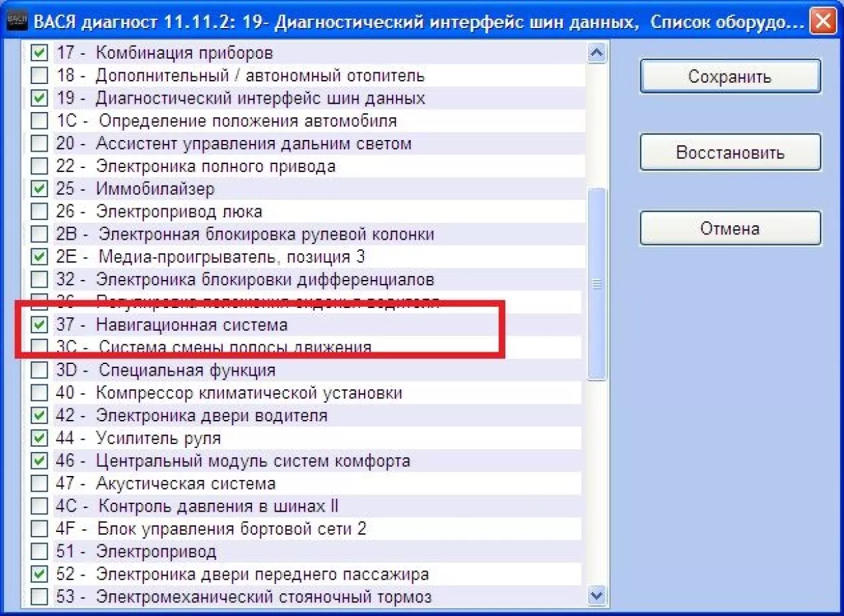The image size is (844, 616).
Task: Click the Отмена button
Action: 729,229
